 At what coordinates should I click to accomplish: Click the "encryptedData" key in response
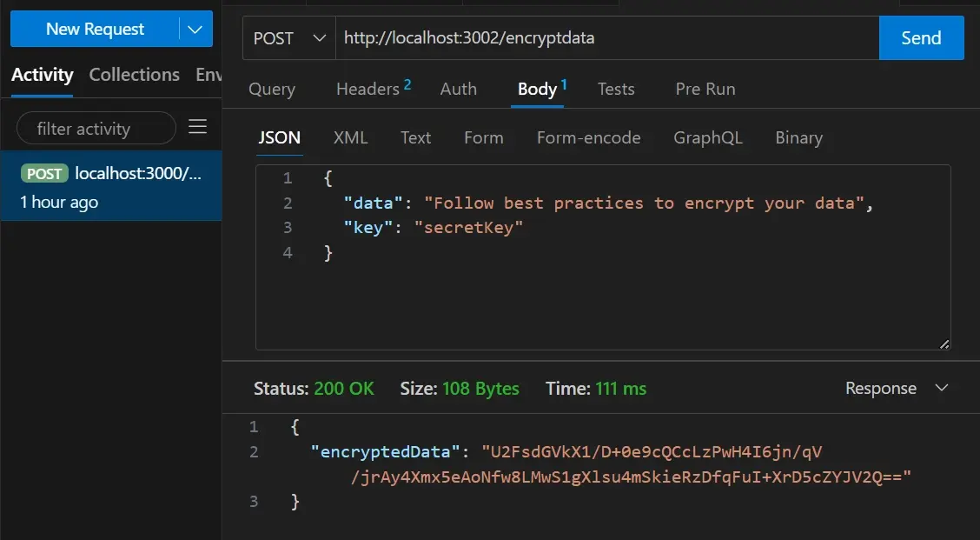(385, 452)
